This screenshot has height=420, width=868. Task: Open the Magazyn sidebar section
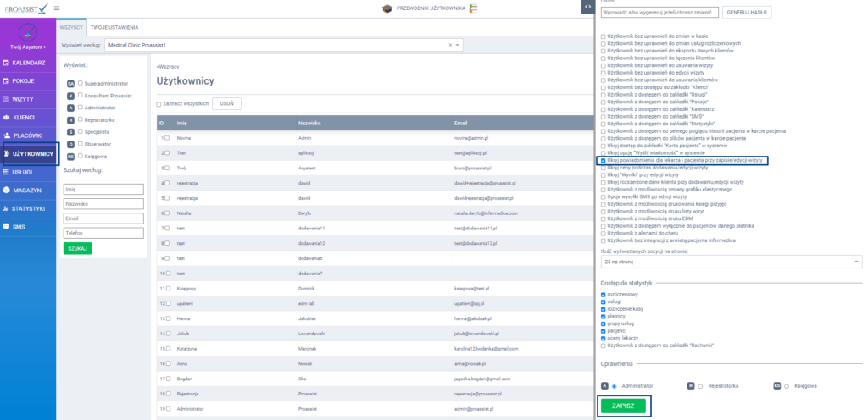tap(28, 190)
